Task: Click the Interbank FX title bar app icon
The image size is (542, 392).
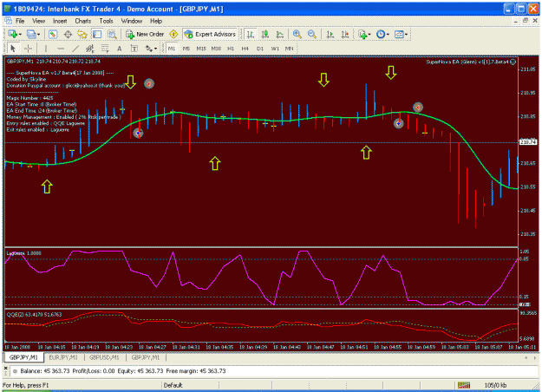Action: (x=7, y=9)
